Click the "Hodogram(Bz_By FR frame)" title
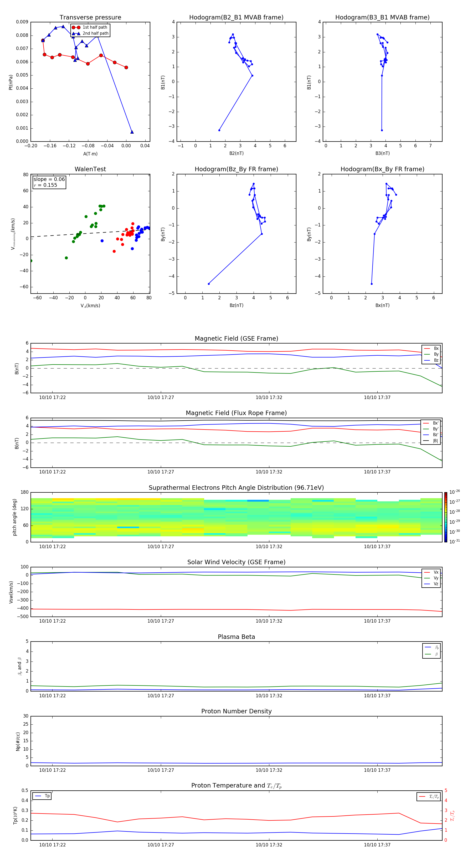 tap(236, 169)
